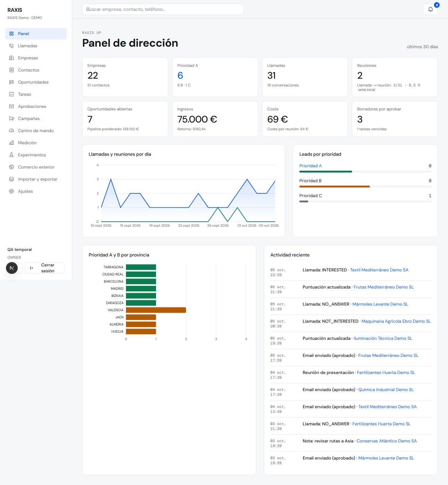
Task: Open Fertilizantes Huerta link in Reunión de presentación row
Action: [386, 373]
